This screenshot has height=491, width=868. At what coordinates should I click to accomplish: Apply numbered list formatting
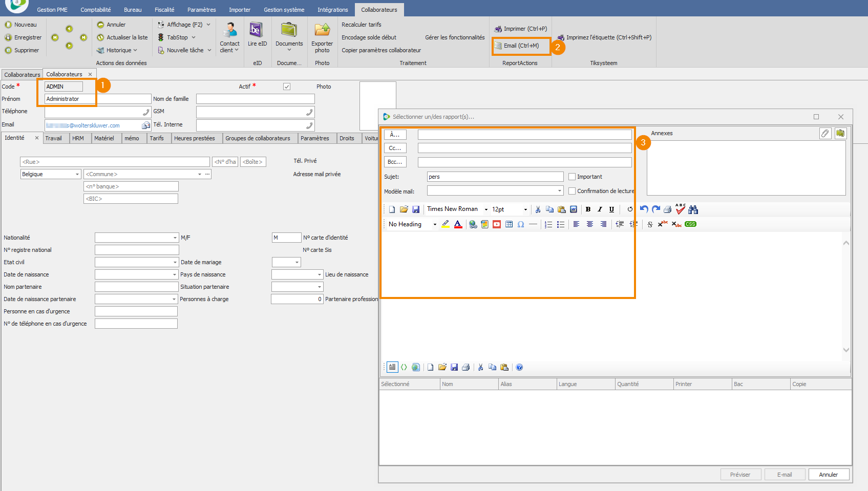[x=548, y=224]
